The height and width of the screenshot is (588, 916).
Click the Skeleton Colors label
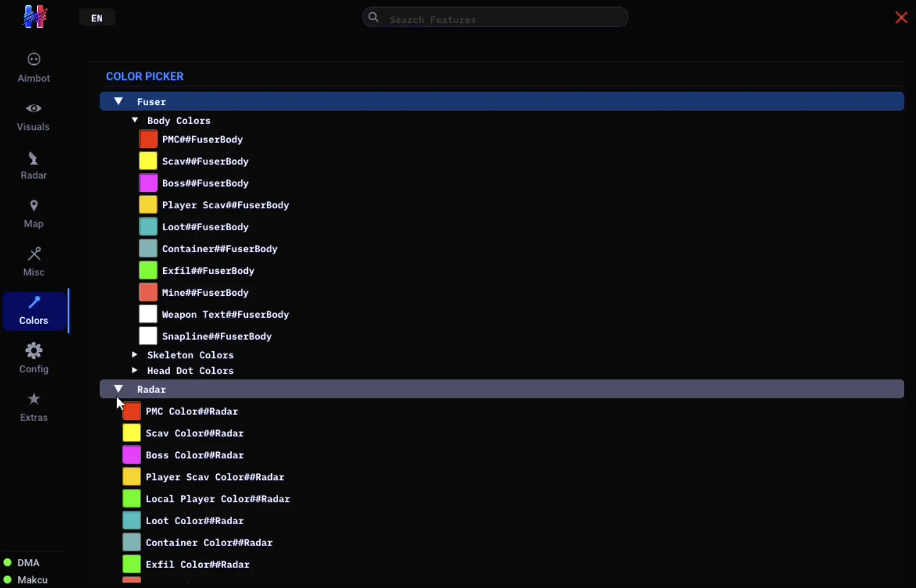coord(190,355)
